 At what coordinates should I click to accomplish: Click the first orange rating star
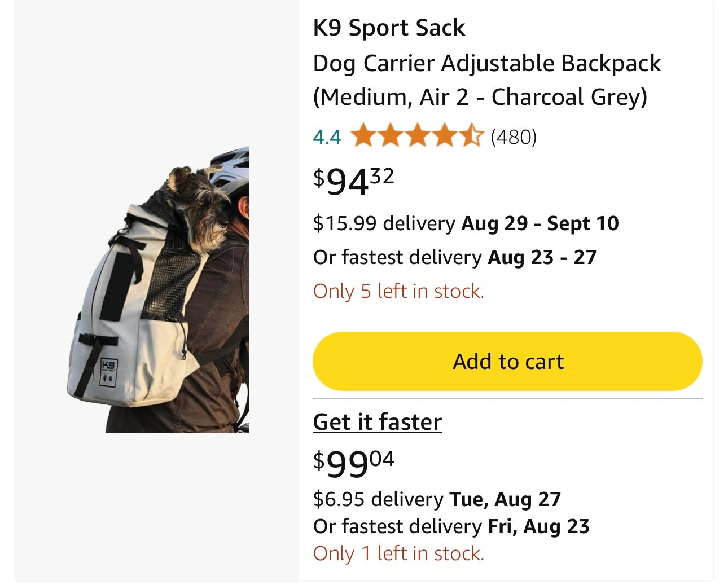[x=363, y=137]
